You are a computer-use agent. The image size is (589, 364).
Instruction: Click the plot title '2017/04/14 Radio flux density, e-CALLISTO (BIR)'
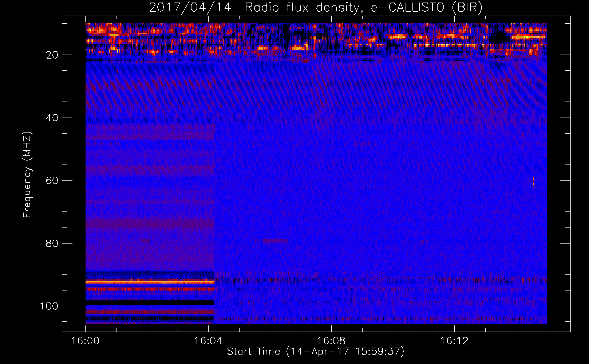pos(316,7)
